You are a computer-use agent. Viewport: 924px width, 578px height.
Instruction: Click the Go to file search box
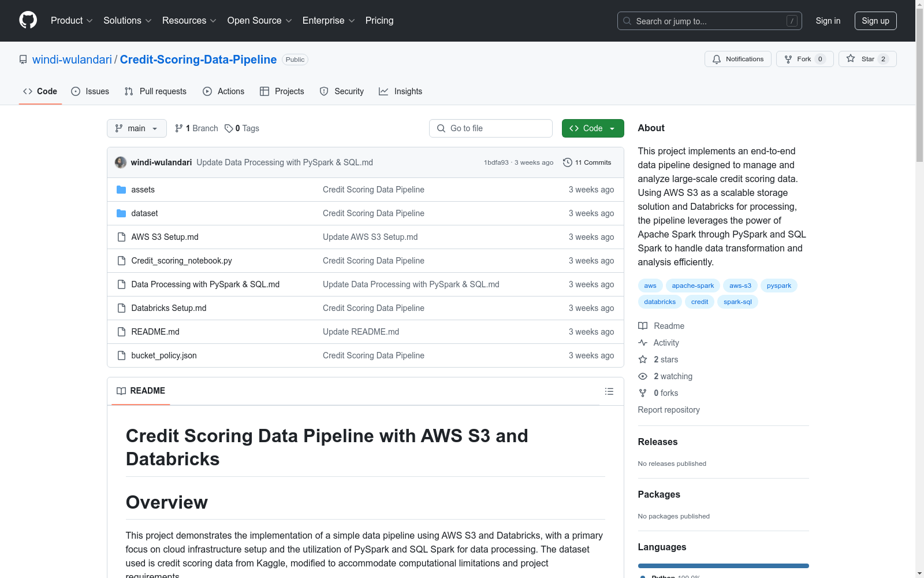click(490, 128)
